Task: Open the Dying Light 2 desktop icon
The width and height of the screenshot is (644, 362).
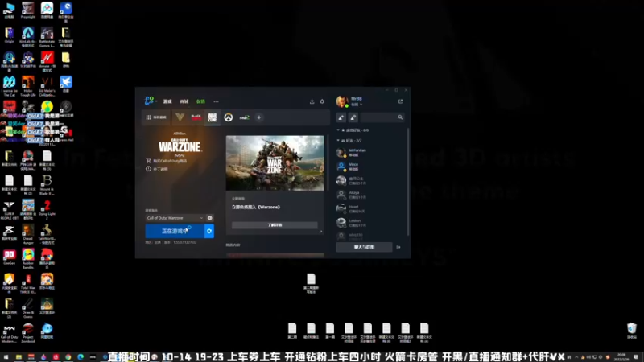Action: pos(47,210)
